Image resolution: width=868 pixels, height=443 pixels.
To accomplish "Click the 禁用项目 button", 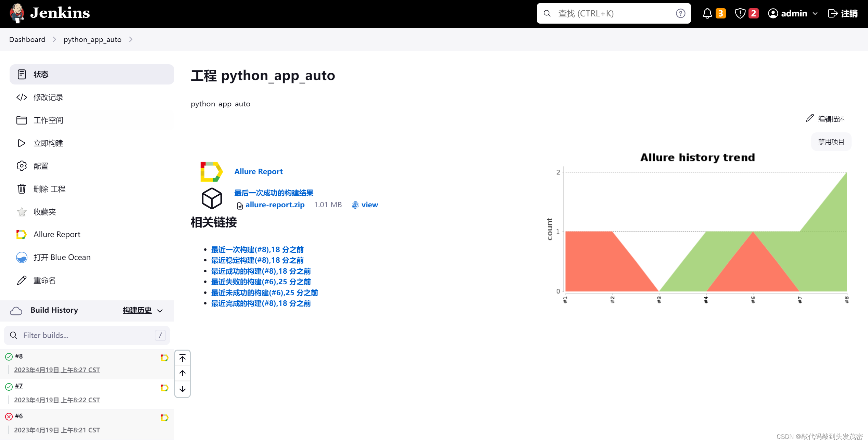I will click(831, 142).
